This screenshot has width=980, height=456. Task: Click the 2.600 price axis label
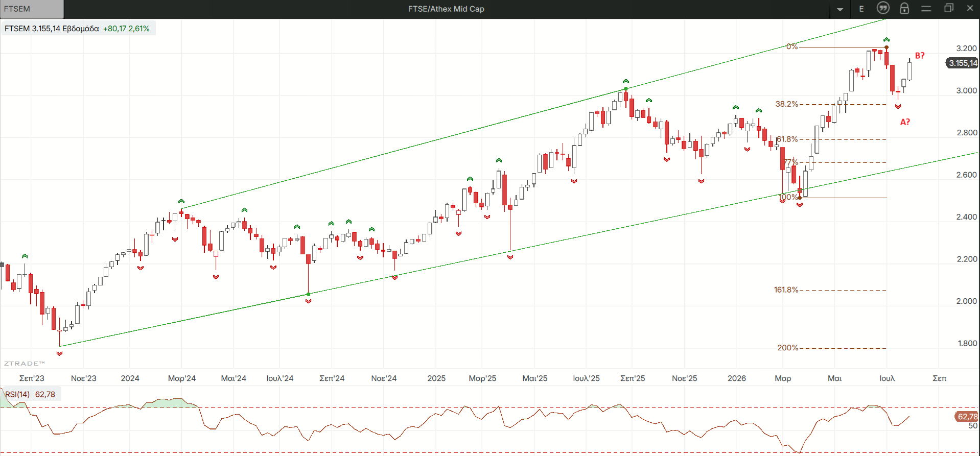pos(967,175)
